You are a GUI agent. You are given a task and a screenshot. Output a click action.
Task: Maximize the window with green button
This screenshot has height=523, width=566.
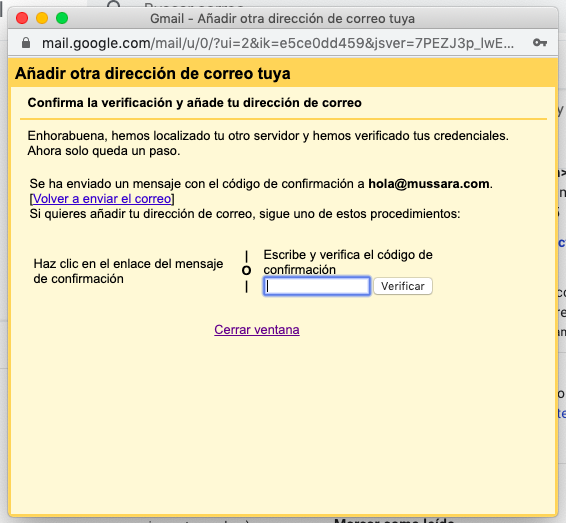(62, 18)
